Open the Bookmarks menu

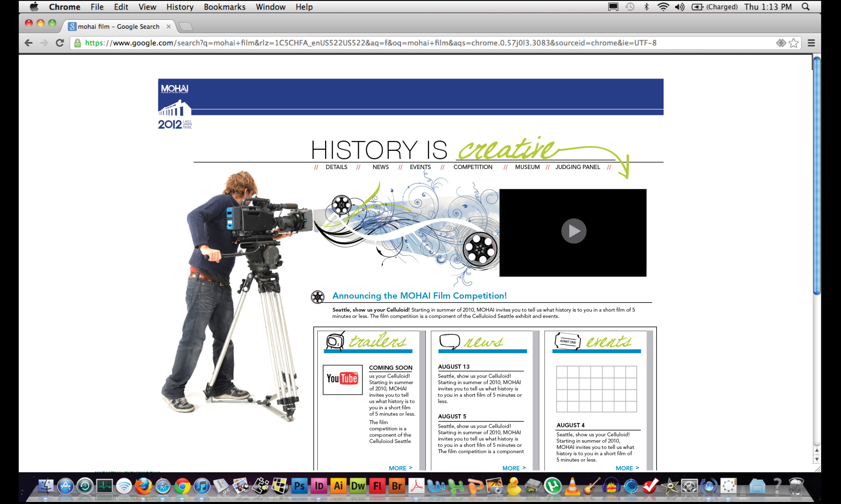coord(224,7)
